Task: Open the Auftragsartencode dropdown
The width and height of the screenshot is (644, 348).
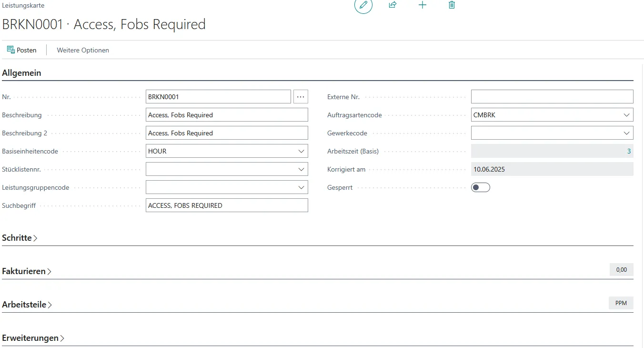Action: 626,115
